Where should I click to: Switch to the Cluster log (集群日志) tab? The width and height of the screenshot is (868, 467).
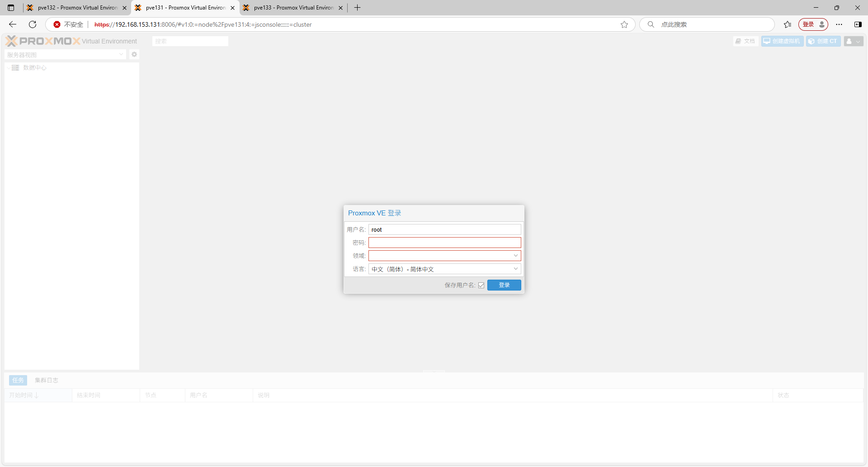coord(47,380)
